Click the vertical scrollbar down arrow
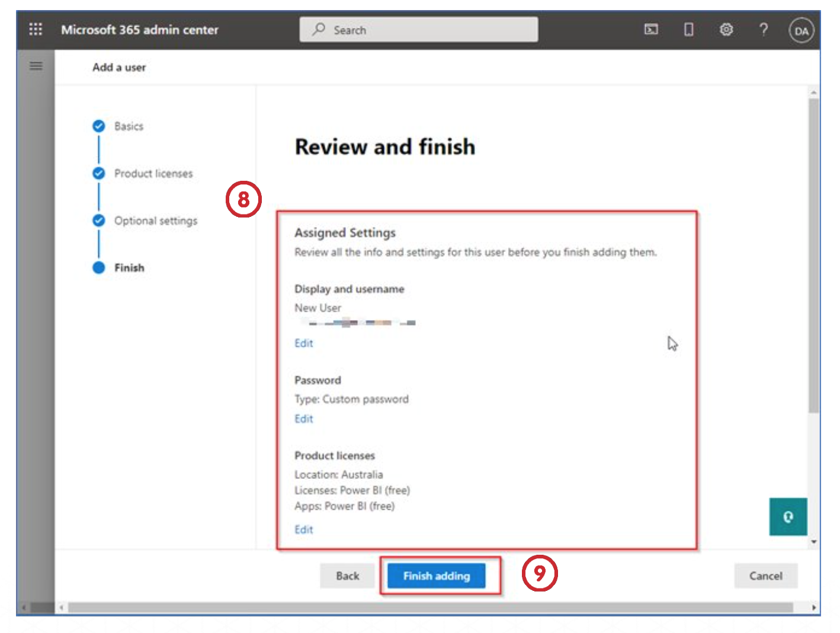The image size is (840, 633). pos(814,542)
